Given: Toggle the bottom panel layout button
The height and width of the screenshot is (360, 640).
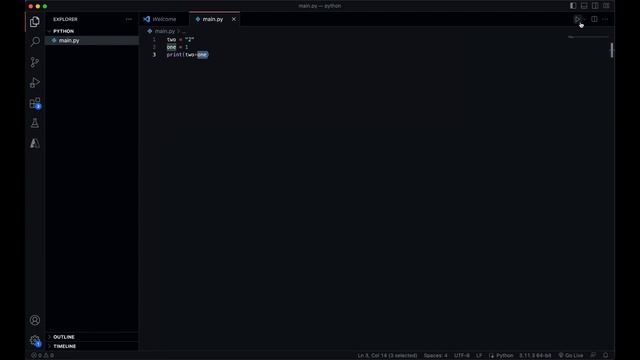Looking at the screenshot, I should [584, 6].
